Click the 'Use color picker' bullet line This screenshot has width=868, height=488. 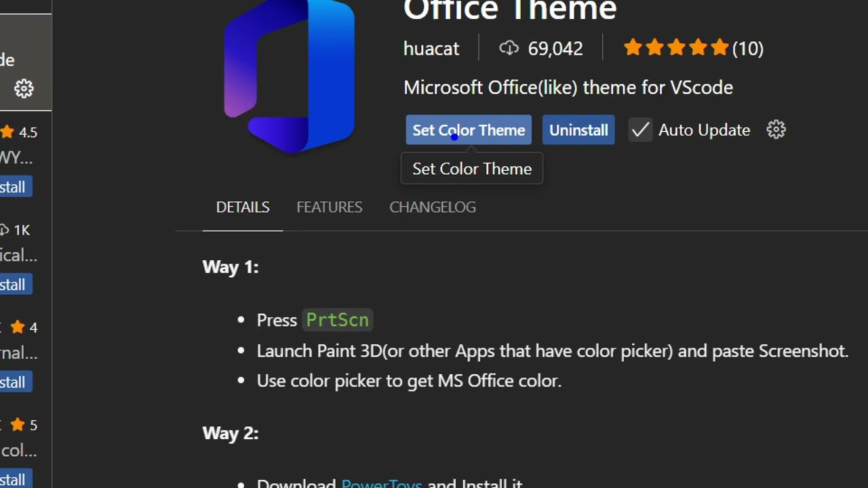409,380
